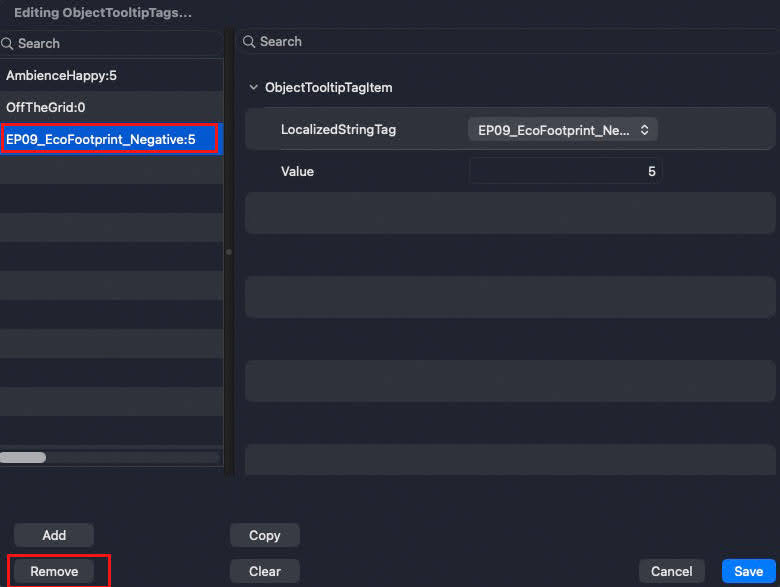This screenshot has width=780, height=587.
Task: Cancel editing ObjectTooltipTags
Action: point(672,571)
